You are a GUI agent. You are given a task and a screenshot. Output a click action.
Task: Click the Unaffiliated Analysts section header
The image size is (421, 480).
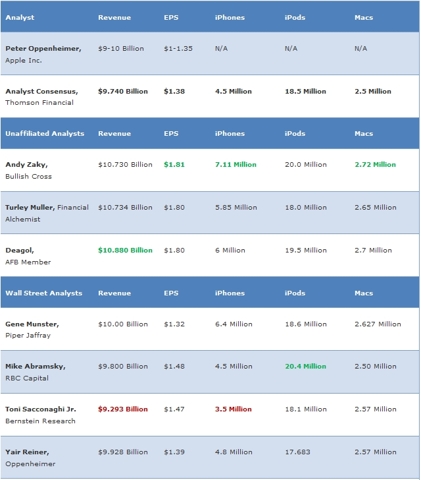45,133
